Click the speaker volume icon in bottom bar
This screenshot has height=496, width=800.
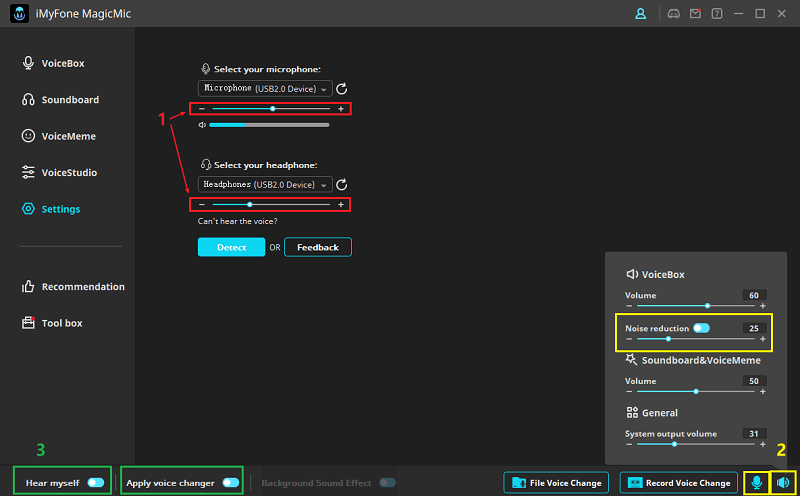pos(783,483)
